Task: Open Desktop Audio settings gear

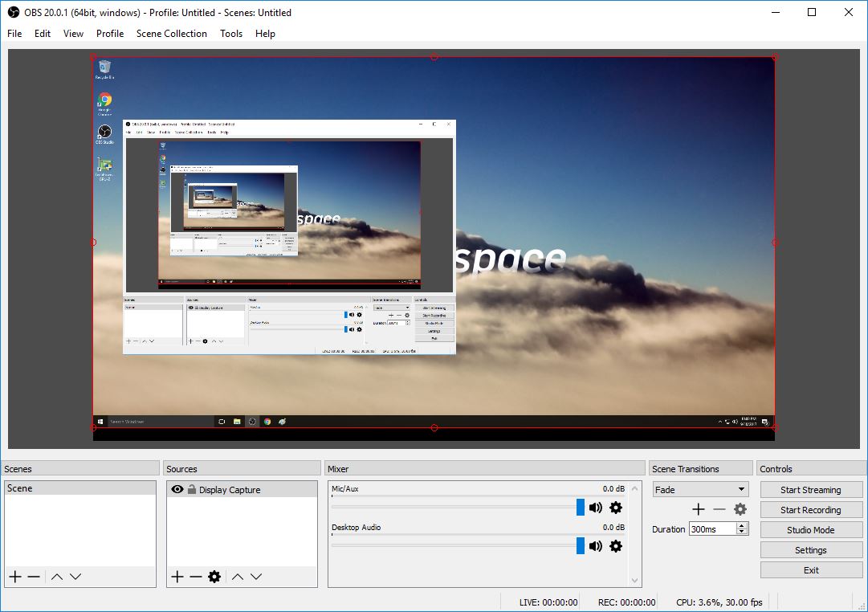Action: point(616,546)
